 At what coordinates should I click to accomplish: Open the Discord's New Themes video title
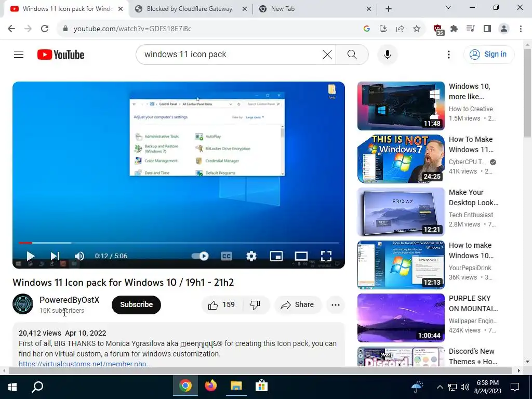click(x=473, y=356)
